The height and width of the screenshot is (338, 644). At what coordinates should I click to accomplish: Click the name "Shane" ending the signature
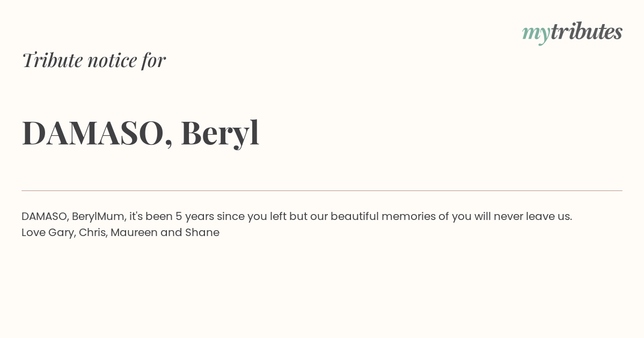tap(202, 233)
